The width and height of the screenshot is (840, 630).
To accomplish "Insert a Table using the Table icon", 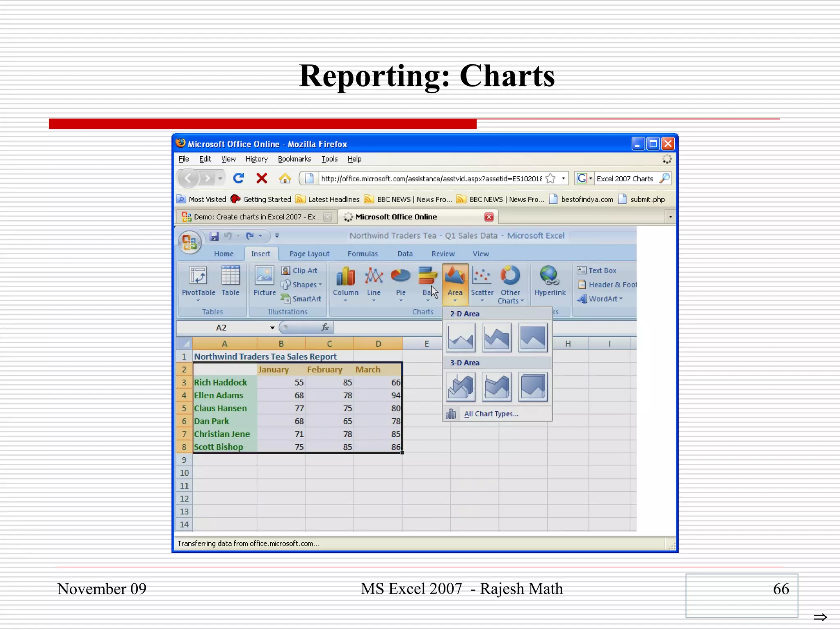I will click(x=230, y=281).
